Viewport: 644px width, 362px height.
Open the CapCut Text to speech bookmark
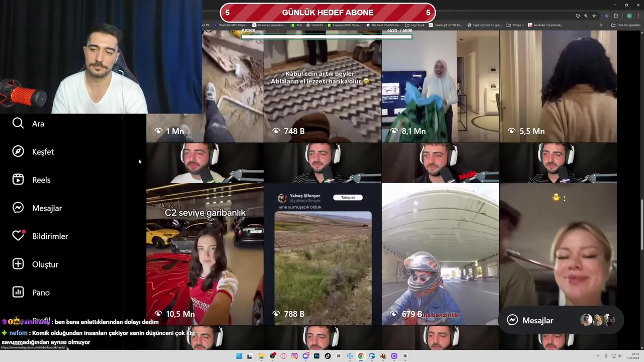(x=485, y=25)
